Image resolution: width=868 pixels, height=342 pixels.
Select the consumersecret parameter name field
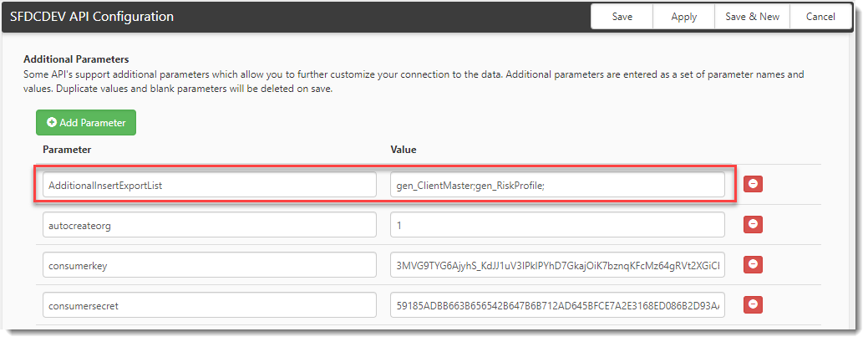(x=210, y=306)
